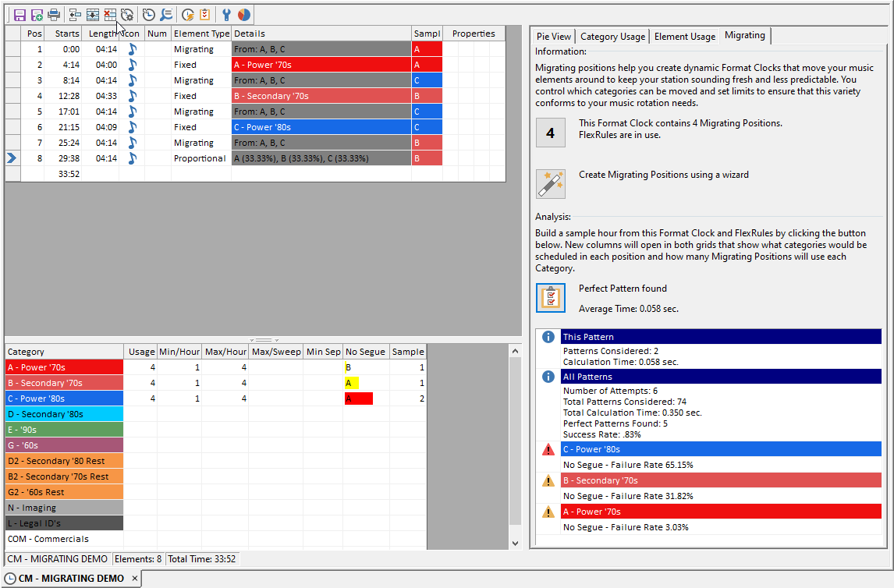Click the pie chart icon in the toolbar
The height and width of the screenshot is (588, 894).
click(244, 15)
